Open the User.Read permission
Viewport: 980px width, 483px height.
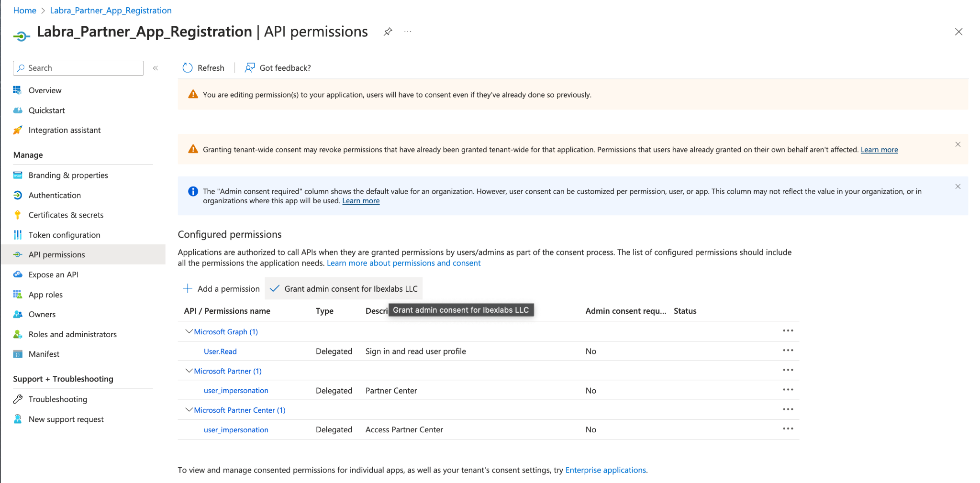(x=220, y=351)
